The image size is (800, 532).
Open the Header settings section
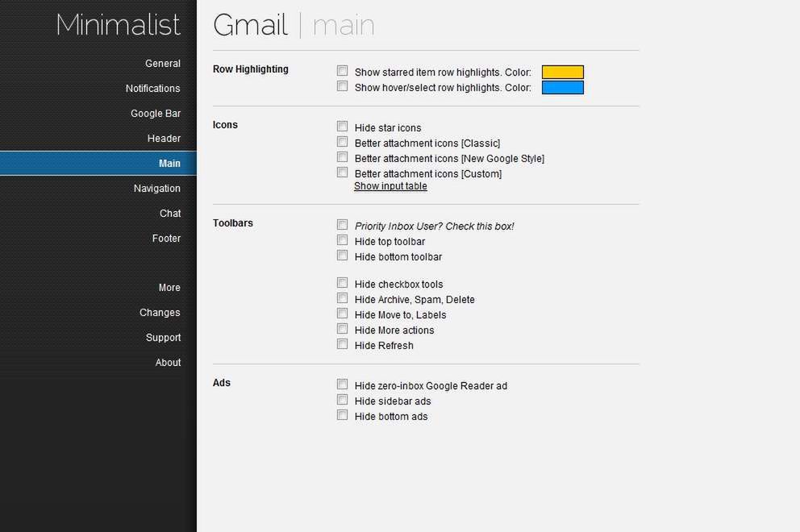tap(164, 138)
